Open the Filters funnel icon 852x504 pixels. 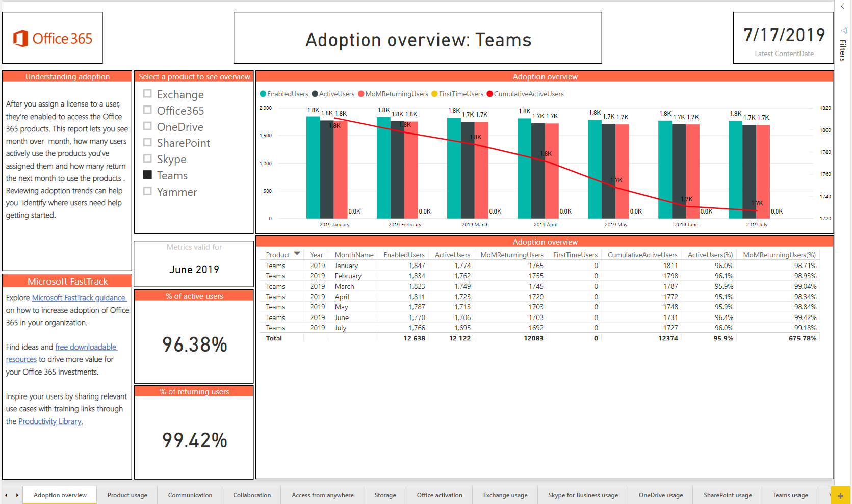click(843, 31)
